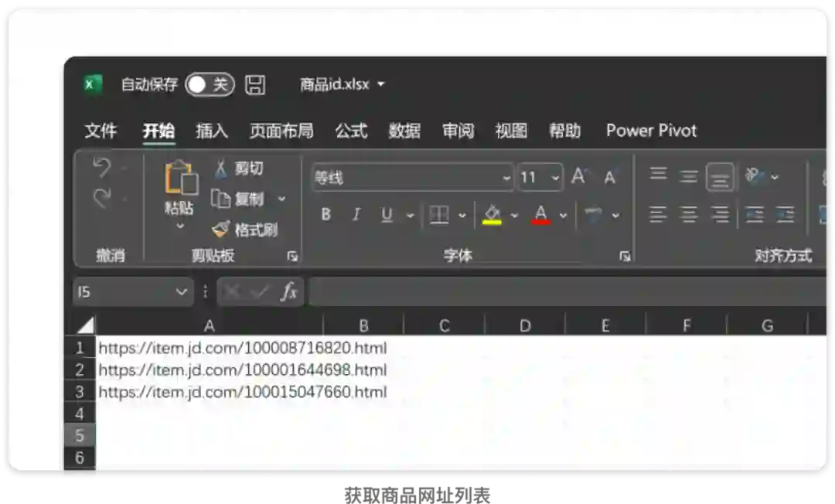Click the Borders icon

point(439,215)
